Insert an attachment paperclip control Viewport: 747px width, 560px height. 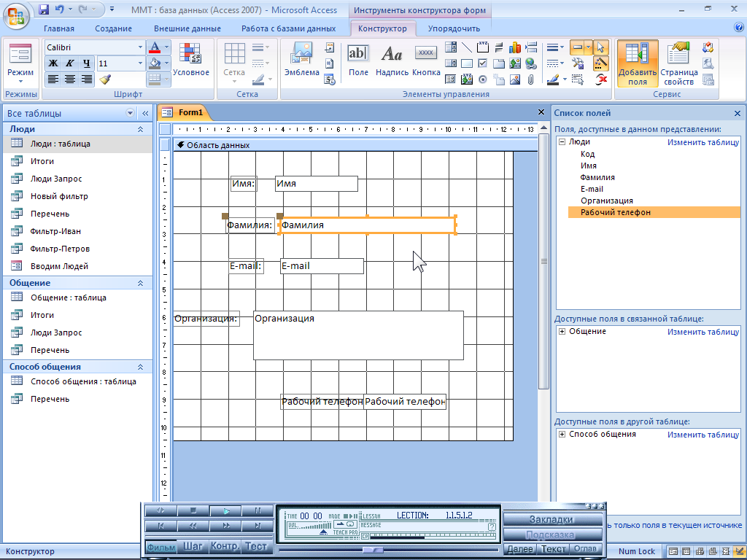(531, 79)
